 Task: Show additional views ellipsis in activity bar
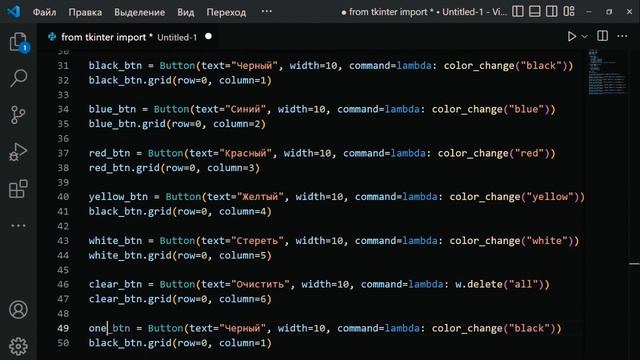[x=18, y=225]
